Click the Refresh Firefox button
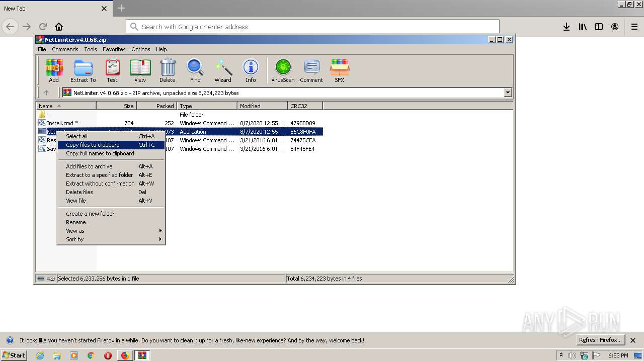Screen dimensions: 644x362 coord(600,340)
